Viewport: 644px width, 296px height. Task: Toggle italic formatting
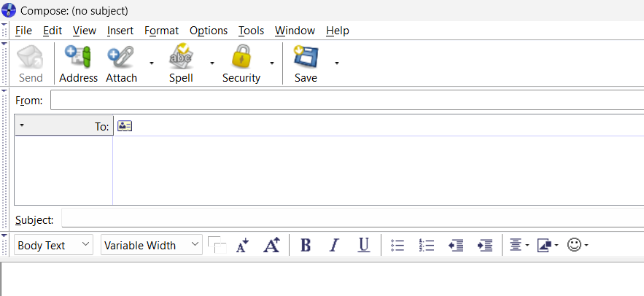click(334, 246)
